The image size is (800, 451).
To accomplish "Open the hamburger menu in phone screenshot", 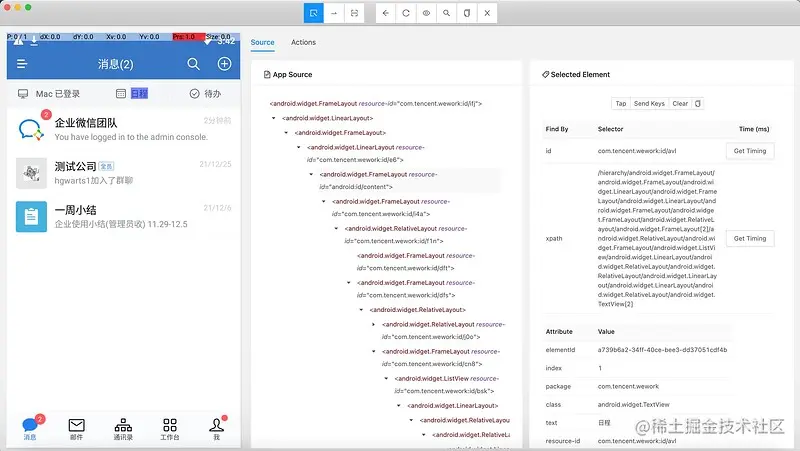I will 21,64.
